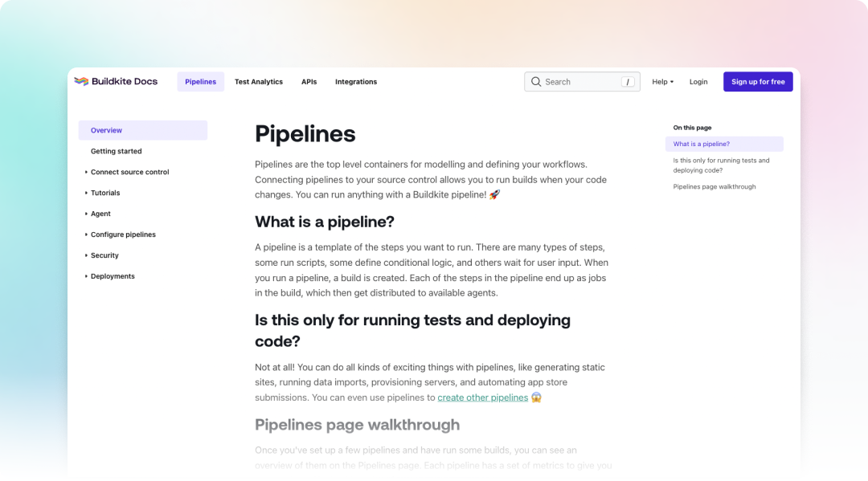Focus the Search input field
The width and height of the screenshot is (868, 481).
(580, 82)
